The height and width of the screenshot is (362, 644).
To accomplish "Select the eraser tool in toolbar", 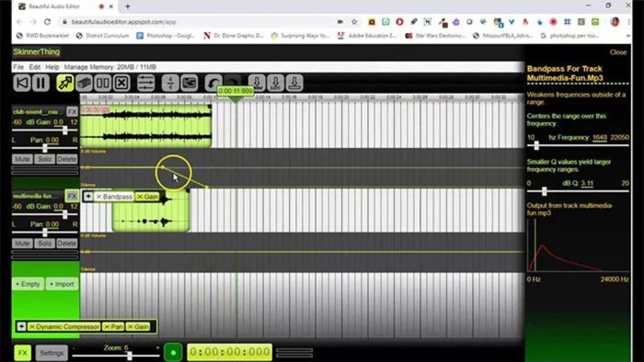I will 84,83.
